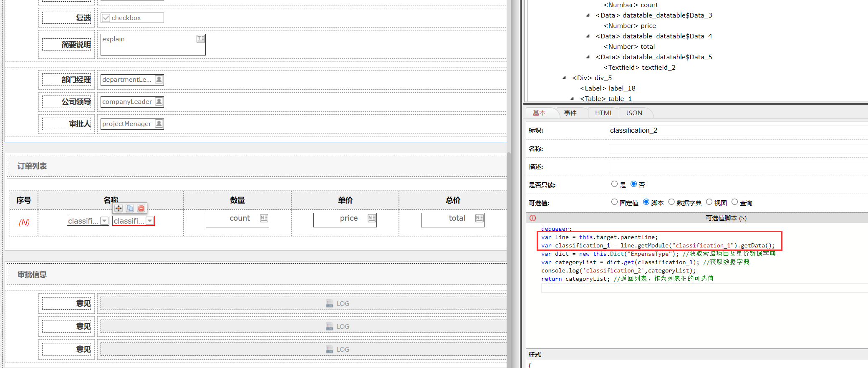The height and width of the screenshot is (368, 868).
Task: Click the 单价 column header
Action: (345, 200)
